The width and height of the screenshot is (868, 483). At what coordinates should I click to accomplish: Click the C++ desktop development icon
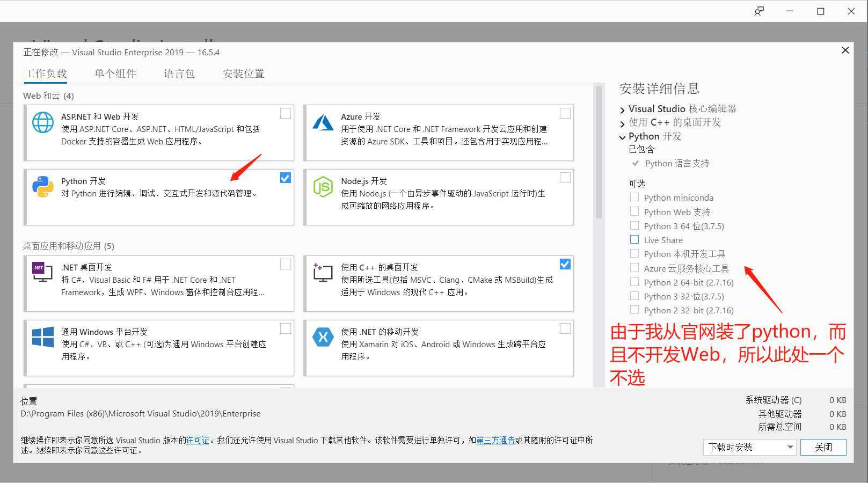pos(323,273)
